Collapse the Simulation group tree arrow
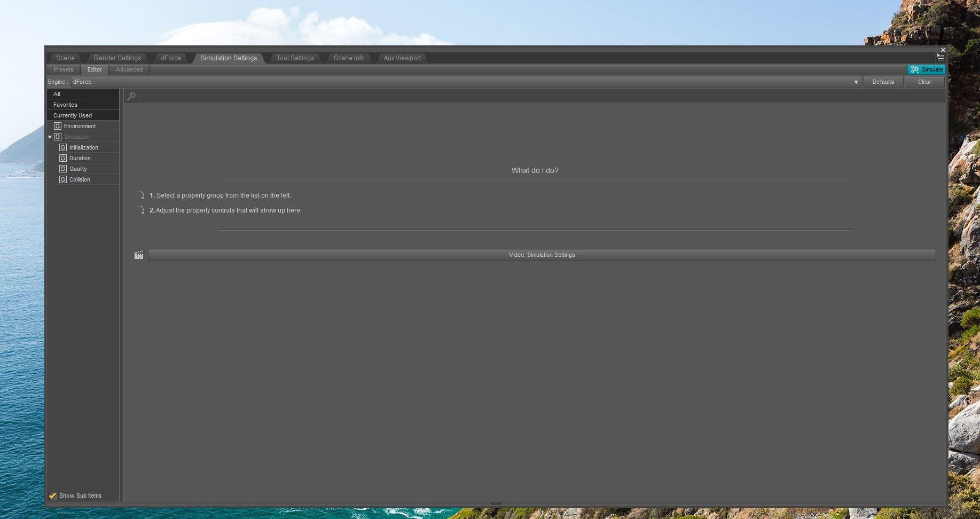 point(50,137)
